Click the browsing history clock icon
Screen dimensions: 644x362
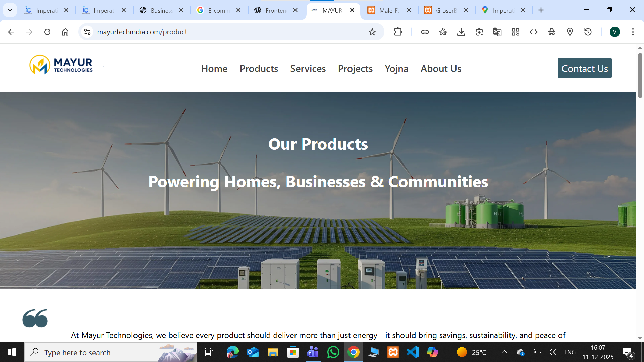point(588,32)
